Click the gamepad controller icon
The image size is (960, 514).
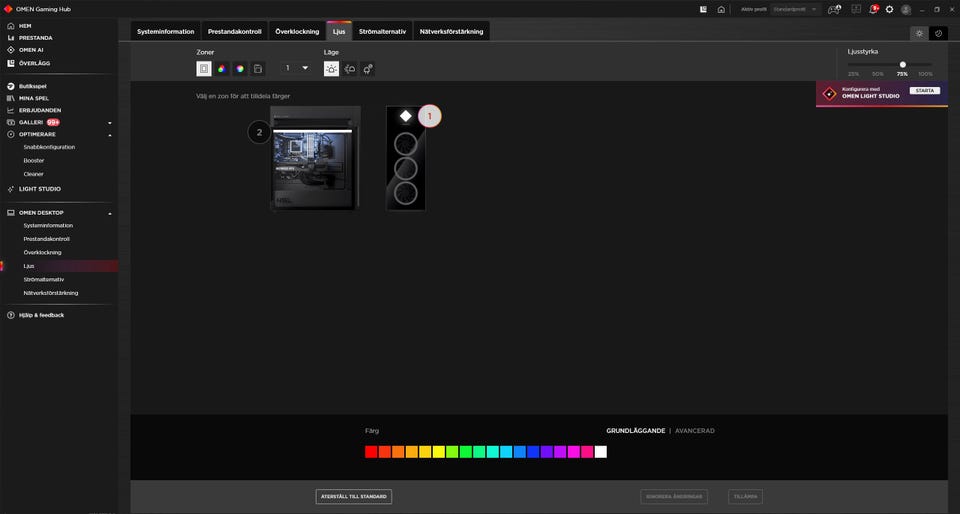coord(834,9)
